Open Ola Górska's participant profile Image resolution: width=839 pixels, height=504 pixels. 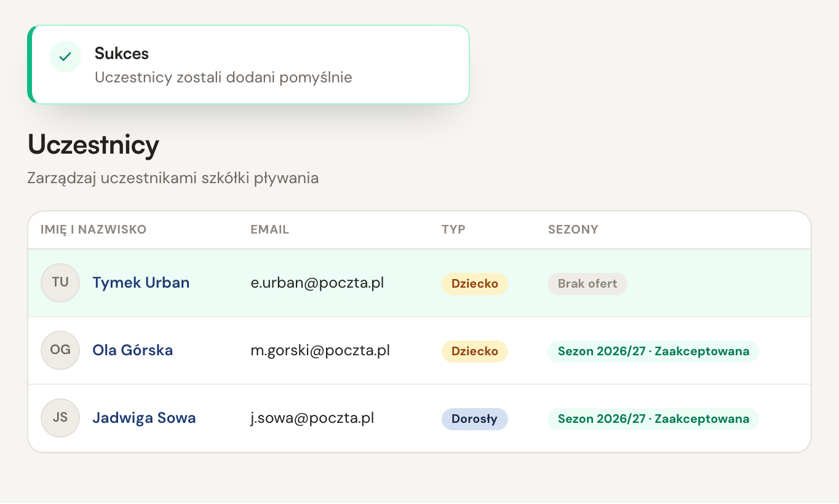(132, 350)
